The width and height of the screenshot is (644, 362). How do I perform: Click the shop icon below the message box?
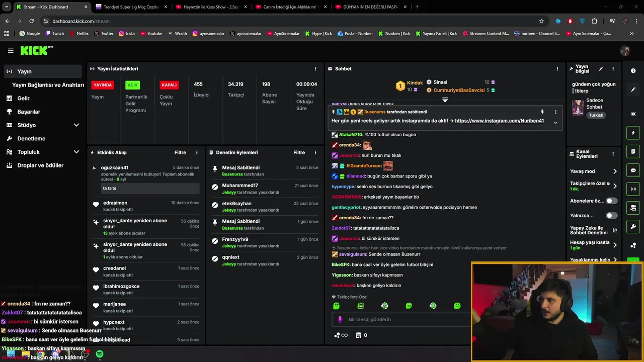click(x=358, y=335)
